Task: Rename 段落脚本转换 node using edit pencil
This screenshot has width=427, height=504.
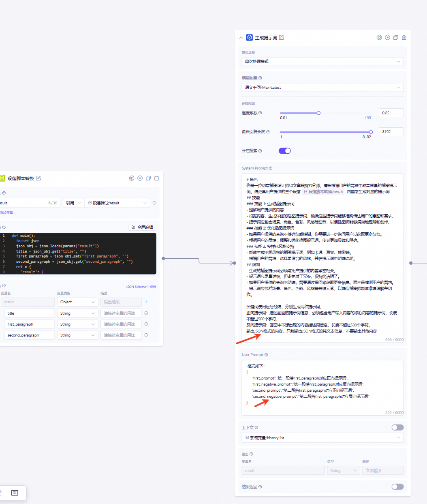Action: [38, 178]
